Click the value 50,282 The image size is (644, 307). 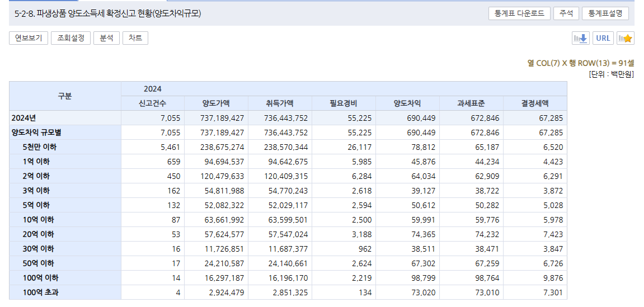tap(487, 205)
